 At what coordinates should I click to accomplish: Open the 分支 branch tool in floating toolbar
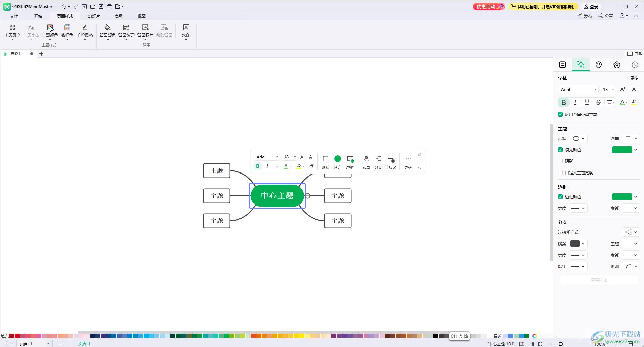[x=378, y=162]
